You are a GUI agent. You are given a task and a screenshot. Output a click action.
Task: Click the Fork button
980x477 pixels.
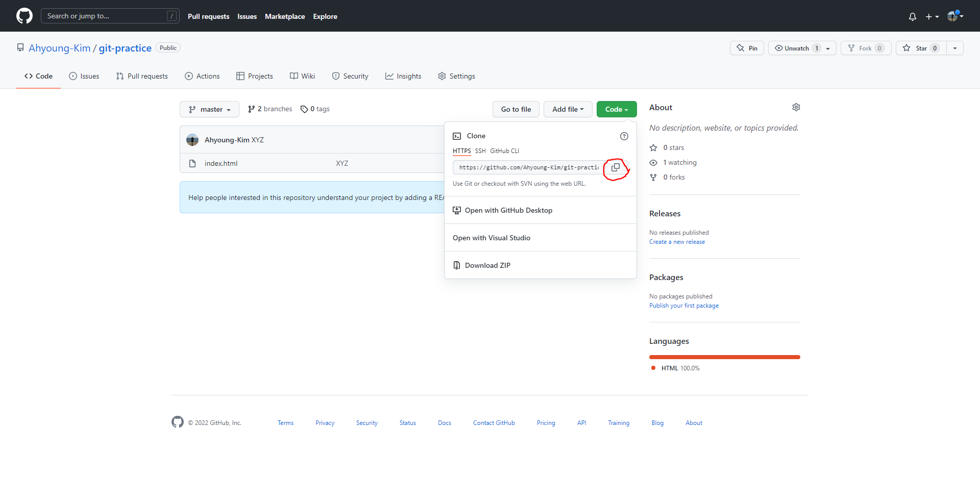(x=866, y=48)
